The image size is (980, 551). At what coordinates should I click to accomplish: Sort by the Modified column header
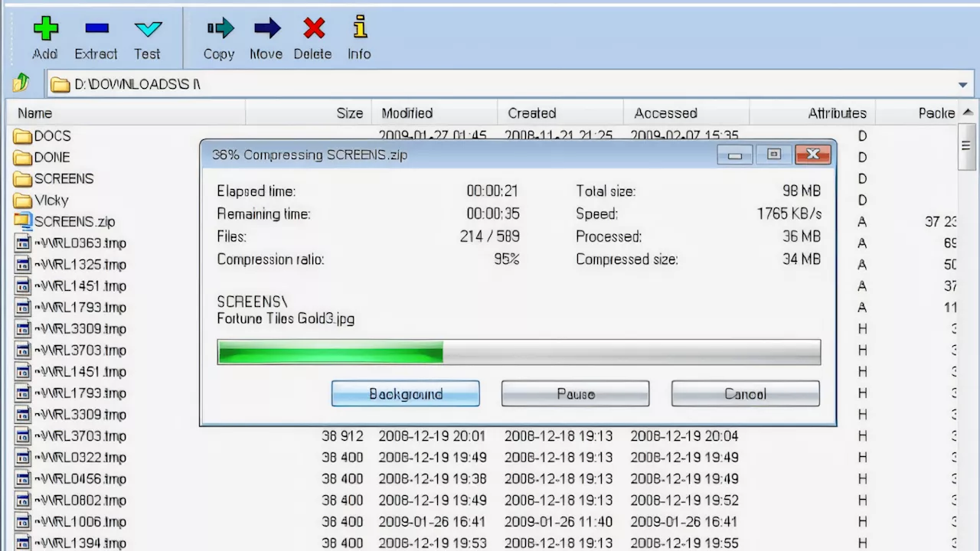pyautogui.click(x=435, y=113)
